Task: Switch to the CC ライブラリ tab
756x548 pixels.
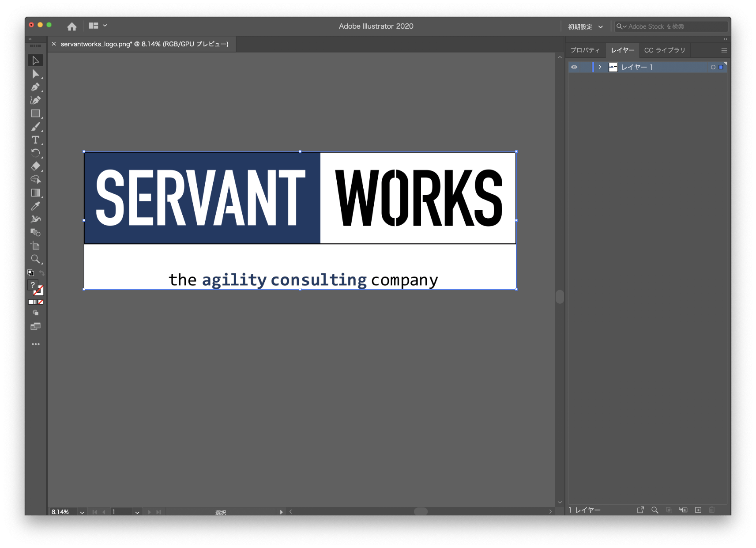Action: [665, 50]
